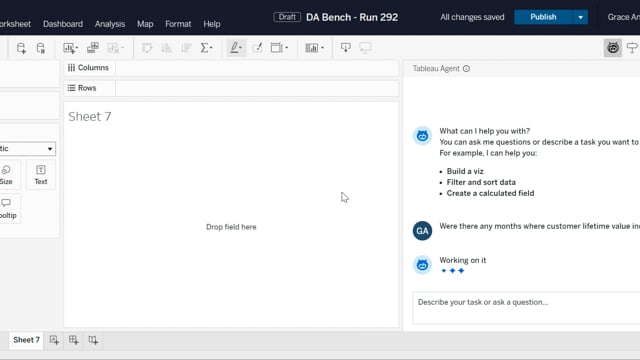This screenshot has width=640, height=360.
Task: Click the New Data Source icon
Action: pyautogui.click(x=21, y=48)
